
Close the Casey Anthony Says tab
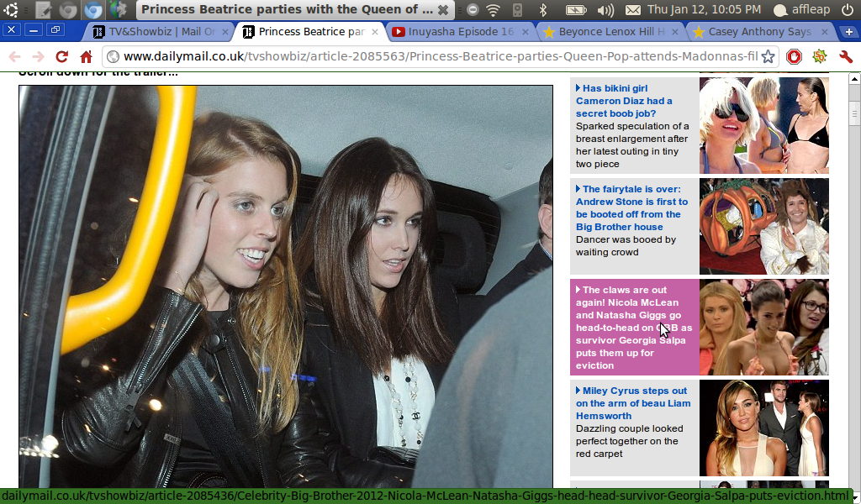[824, 32]
